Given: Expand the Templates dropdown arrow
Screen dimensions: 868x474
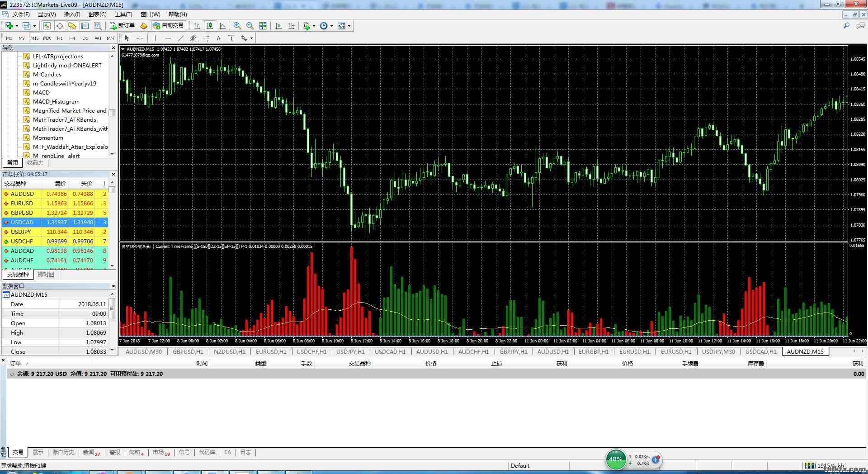Looking at the screenshot, I should coord(349,26).
